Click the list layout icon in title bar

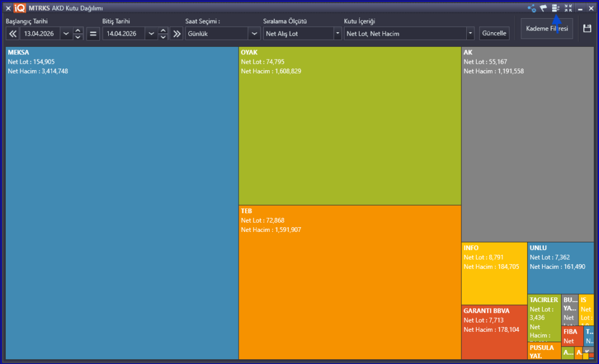tap(556, 8)
